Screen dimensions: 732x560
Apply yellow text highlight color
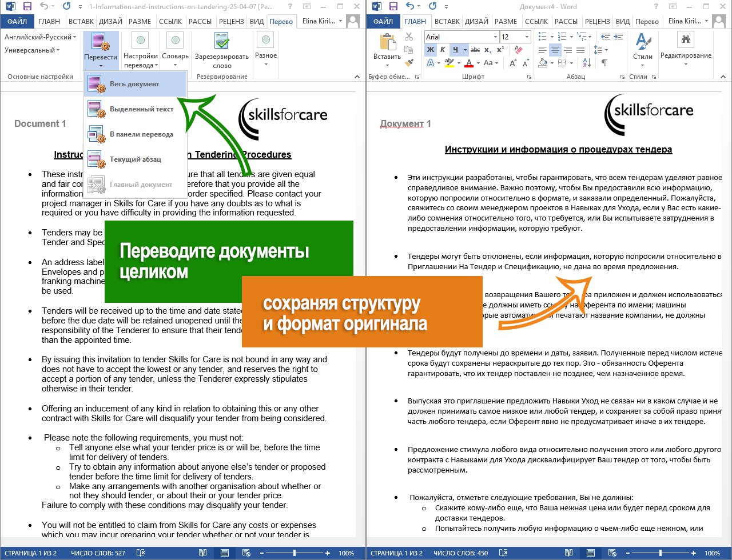pyautogui.click(x=449, y=63)
